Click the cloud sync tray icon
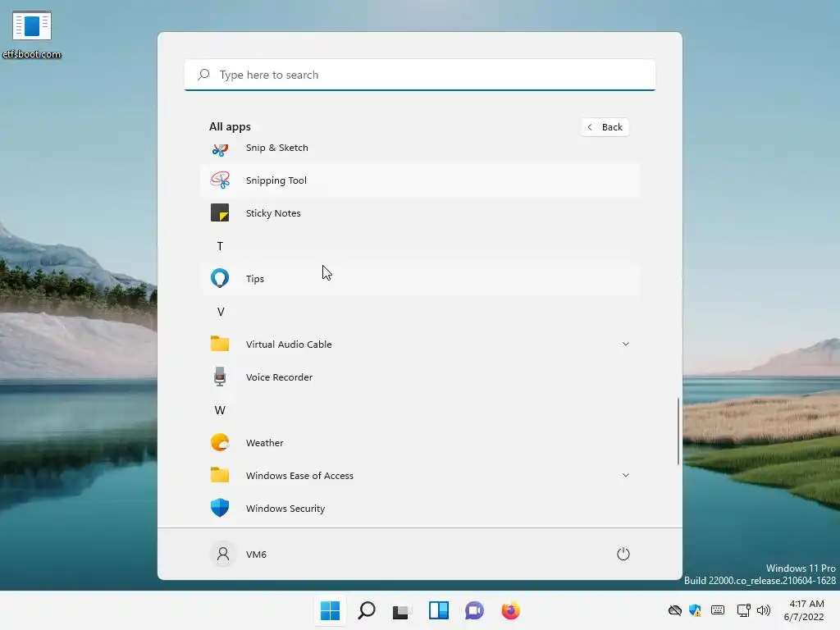This screenshot has width=840, height=630. coord(675,610)
